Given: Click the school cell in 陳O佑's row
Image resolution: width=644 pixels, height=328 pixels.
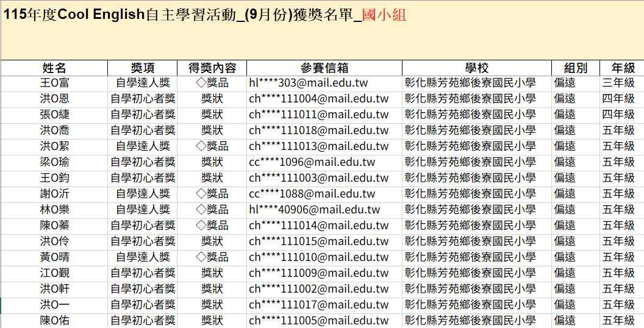Looking at the screenshot, I should (x=477, y=321).
